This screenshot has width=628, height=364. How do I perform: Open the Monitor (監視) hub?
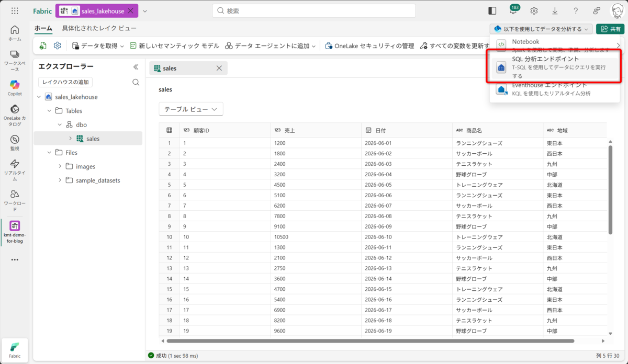(15, 143)
